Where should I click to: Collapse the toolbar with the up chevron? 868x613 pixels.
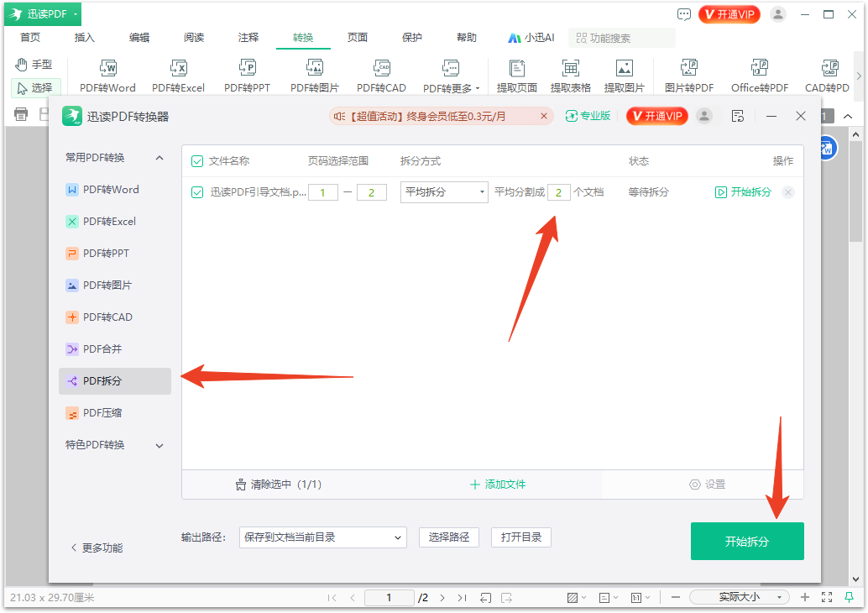pyautogui.click(x=848, y=116)
